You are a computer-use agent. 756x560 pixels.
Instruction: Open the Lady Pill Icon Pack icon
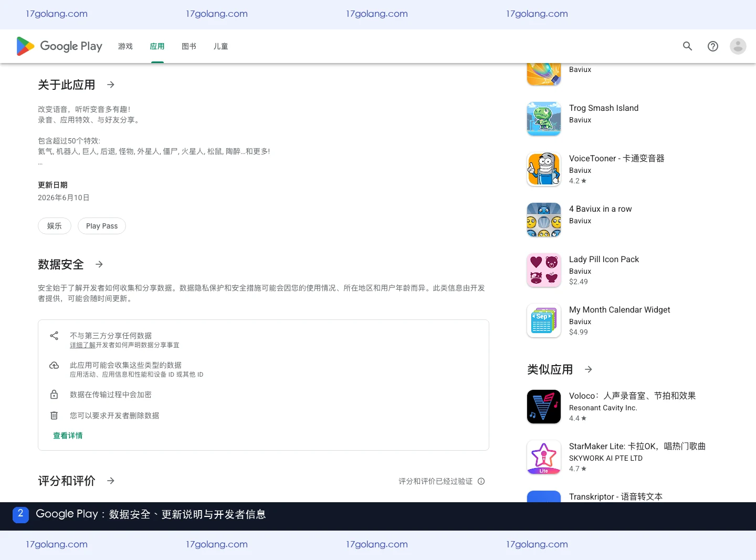point(544,270)
